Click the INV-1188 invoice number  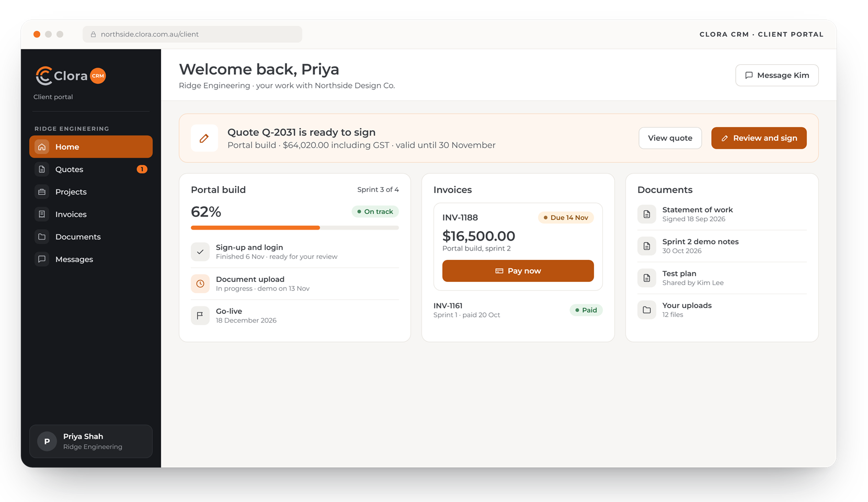point(460,218)
